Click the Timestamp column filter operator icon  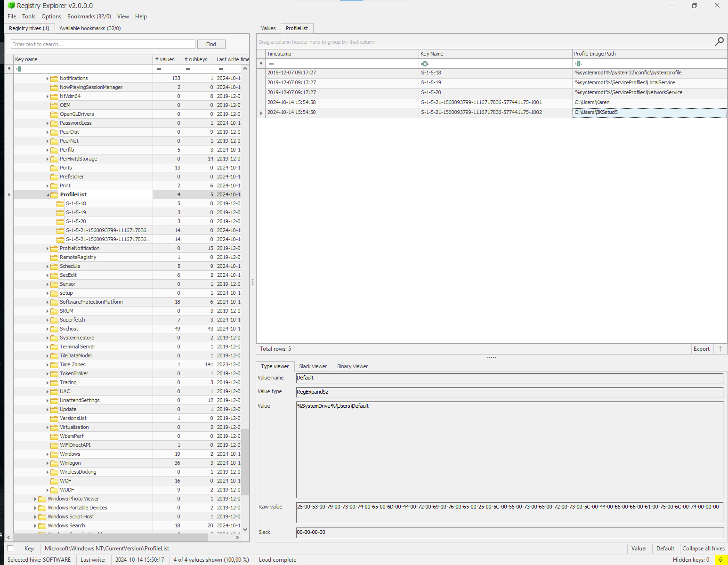[x=271, y=64]
